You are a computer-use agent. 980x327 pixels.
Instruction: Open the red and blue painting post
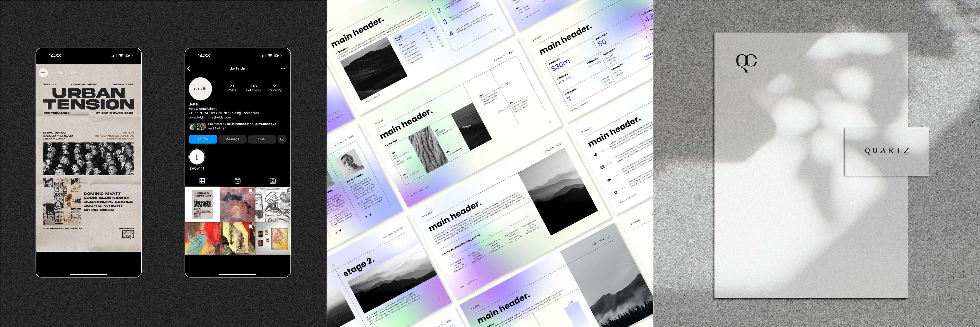point(202,238)
